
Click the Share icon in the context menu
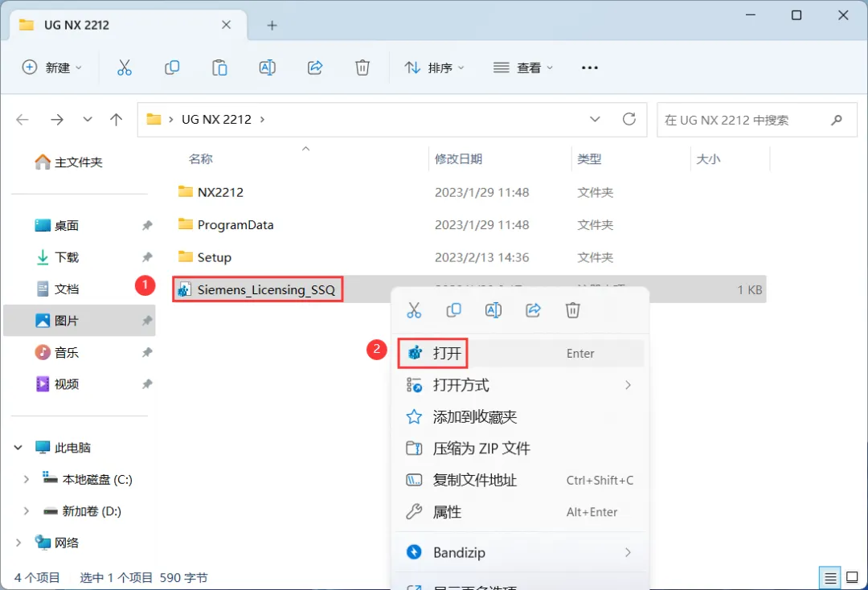coord(533,310)
